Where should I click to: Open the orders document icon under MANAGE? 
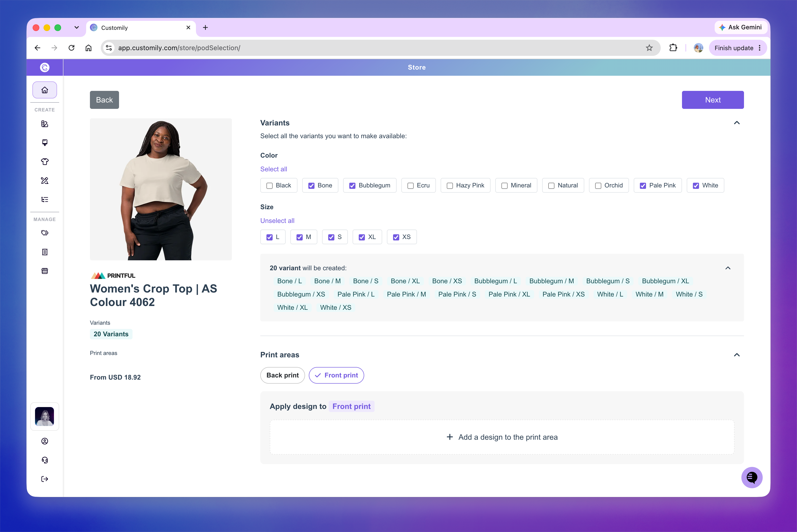pos(44,252)
